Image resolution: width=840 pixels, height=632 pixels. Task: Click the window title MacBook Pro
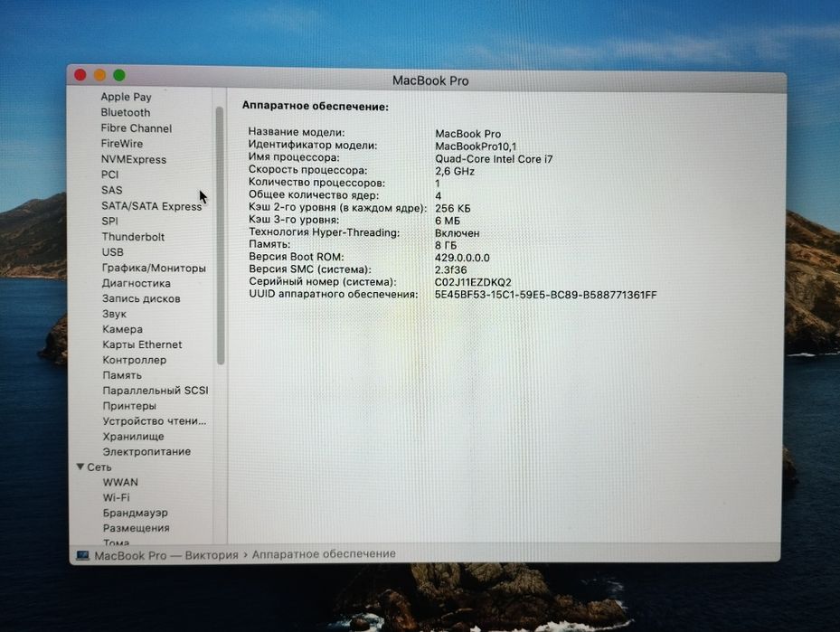(430, 80)
